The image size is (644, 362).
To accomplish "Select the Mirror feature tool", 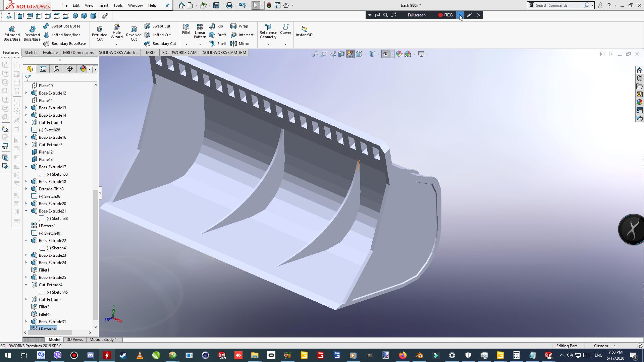I will coord(240,44).
